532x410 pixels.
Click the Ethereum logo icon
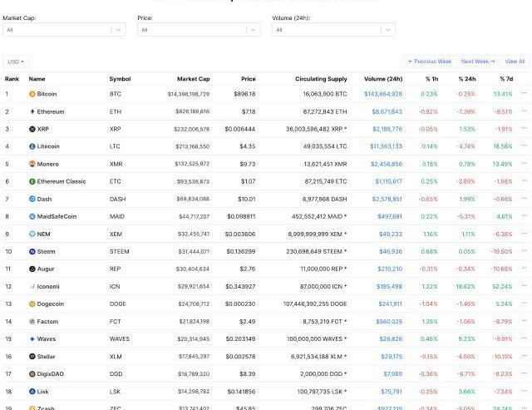click(32, 111)
